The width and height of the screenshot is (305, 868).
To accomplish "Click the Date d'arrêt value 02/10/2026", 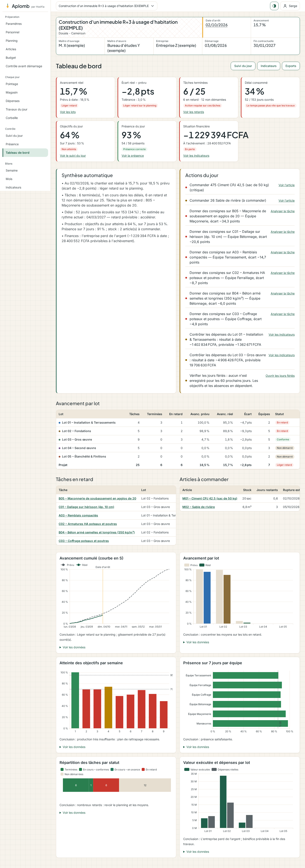I will 216,25.
